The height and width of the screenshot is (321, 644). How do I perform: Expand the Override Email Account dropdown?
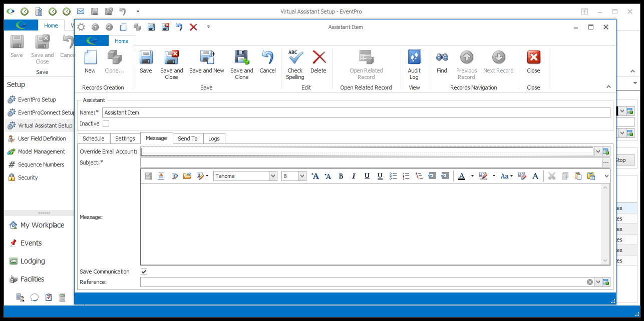[x=597, y=151]
